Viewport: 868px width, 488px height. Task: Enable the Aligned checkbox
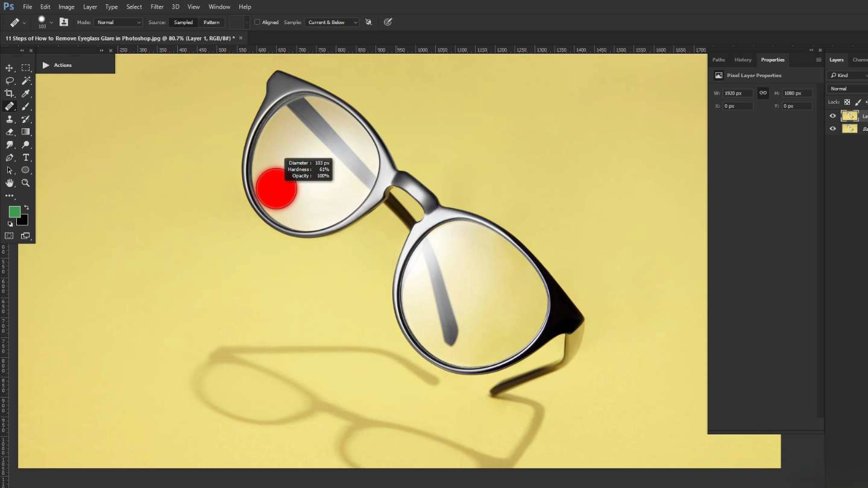[x=257, y=22]
